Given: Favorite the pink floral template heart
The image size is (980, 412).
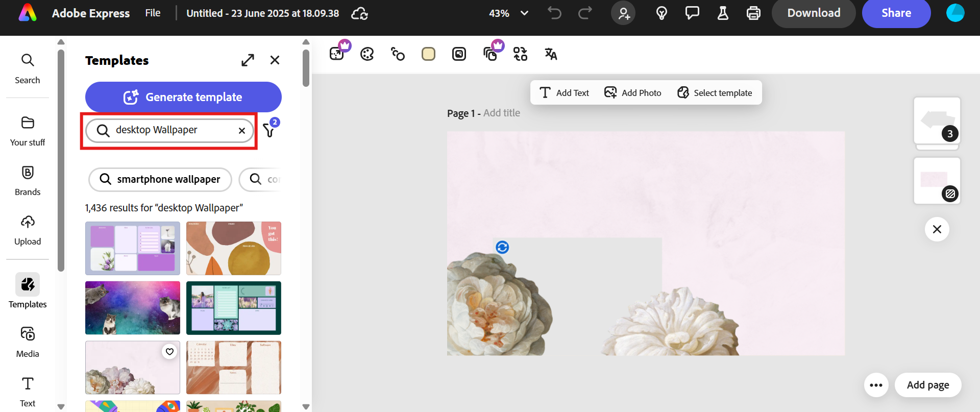Looking at the screenshot, I should coord(169,351).
